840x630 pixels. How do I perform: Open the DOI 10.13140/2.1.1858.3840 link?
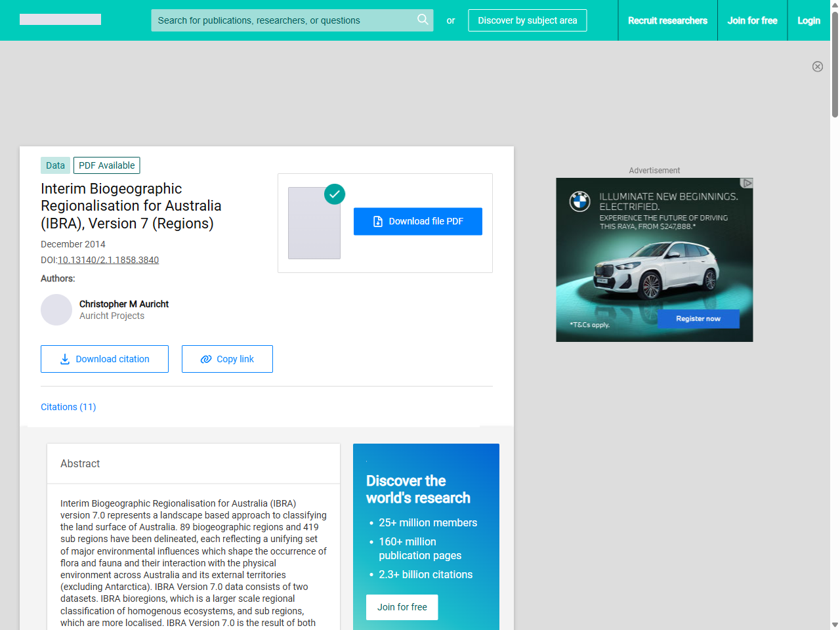click(108, 260)
